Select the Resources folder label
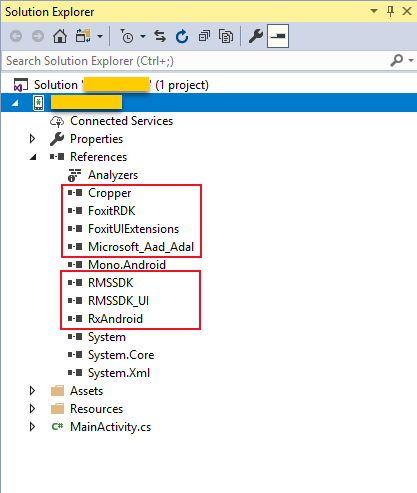The height and width of the screenshot is (493, 417). (x=96, y=409)
